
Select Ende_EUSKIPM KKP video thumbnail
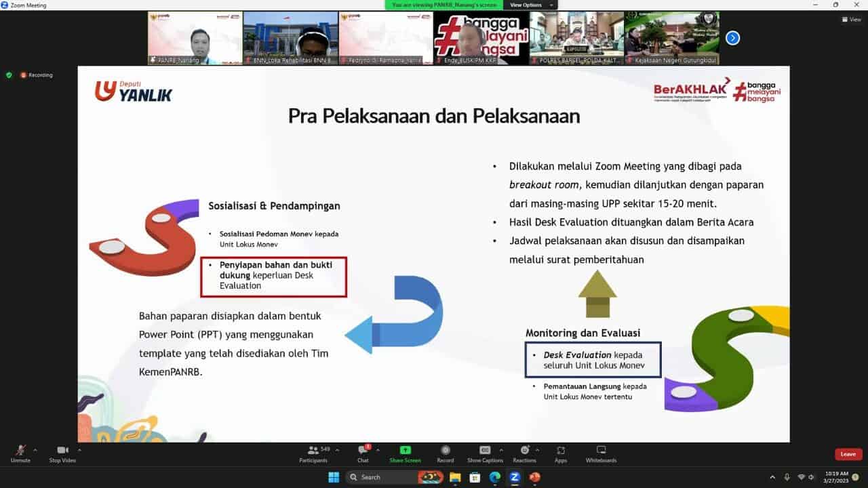click(x=481, y=38)
